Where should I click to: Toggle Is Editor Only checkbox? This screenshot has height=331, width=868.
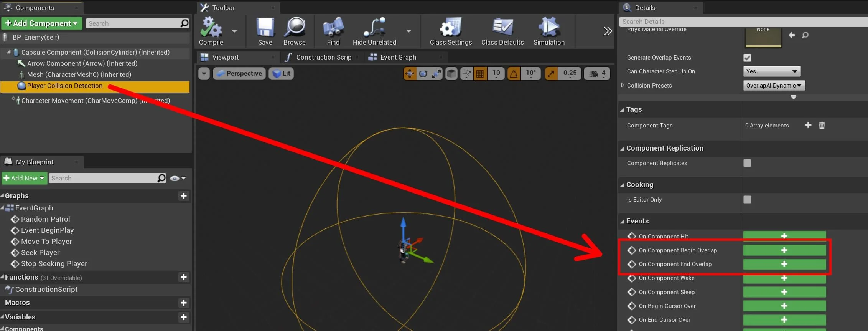[x=747, y=200]
